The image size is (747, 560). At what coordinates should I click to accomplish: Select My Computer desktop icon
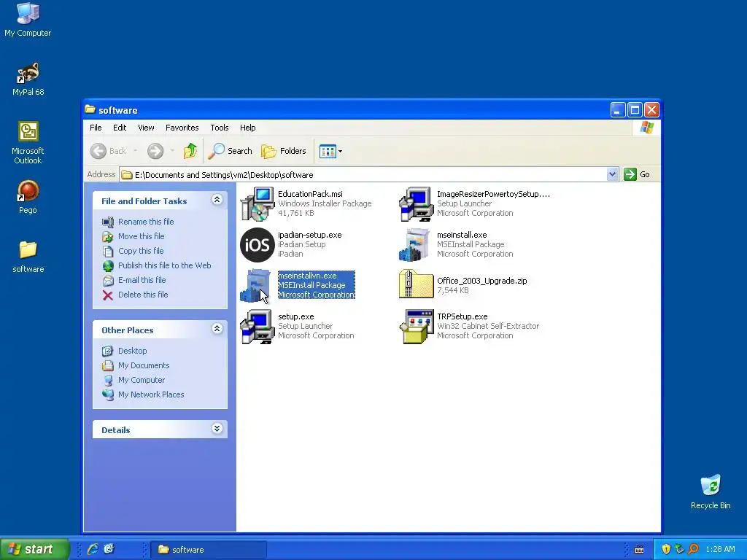28,19
